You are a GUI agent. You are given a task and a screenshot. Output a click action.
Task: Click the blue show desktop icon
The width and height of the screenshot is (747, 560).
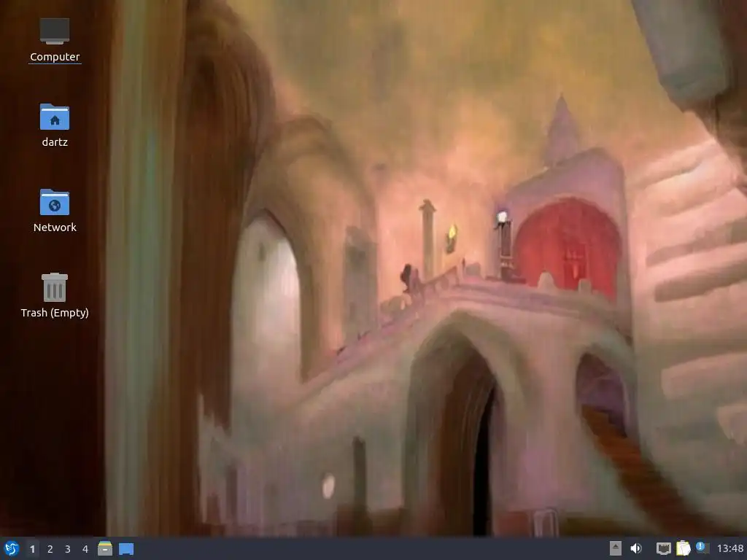126,549
